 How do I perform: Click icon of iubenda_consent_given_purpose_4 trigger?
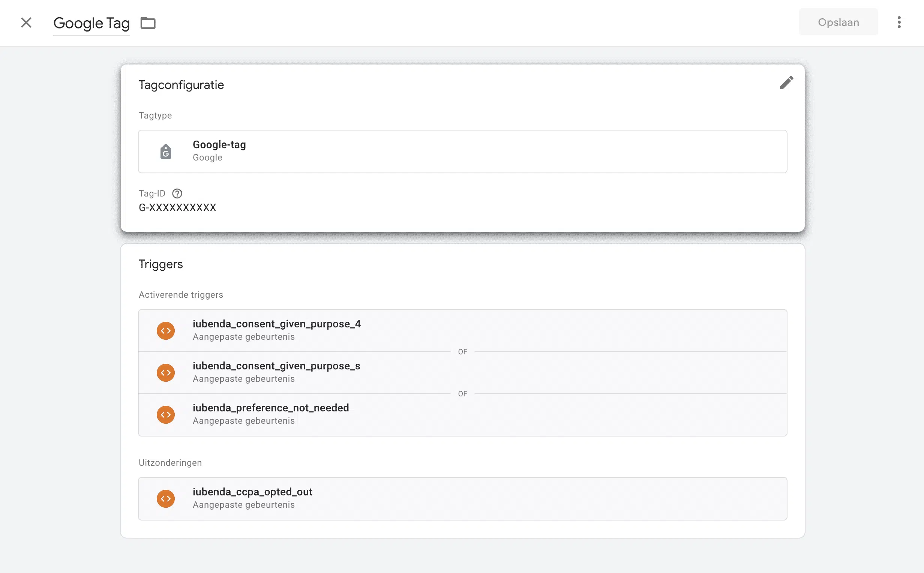pyautogui.click(x=165, y=330)
